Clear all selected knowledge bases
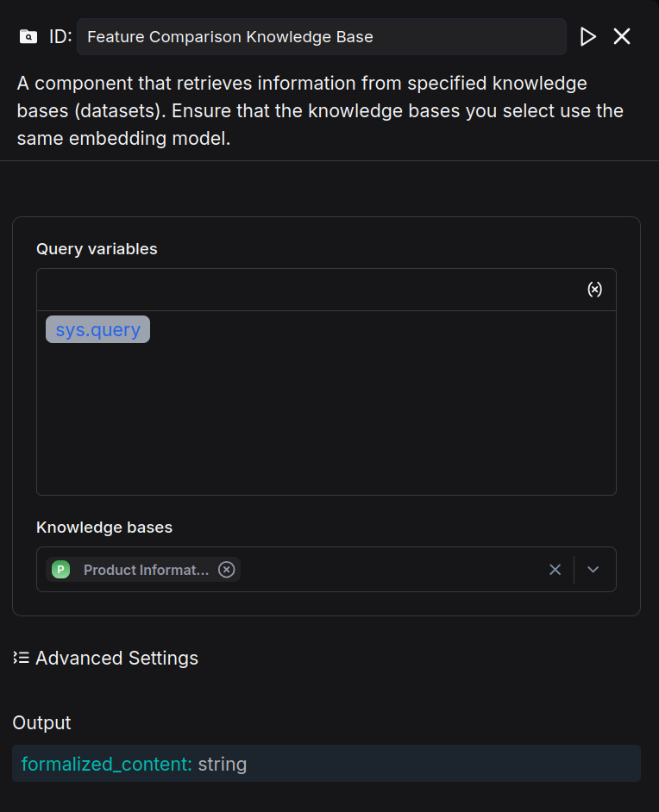 [x=555, y=570]
